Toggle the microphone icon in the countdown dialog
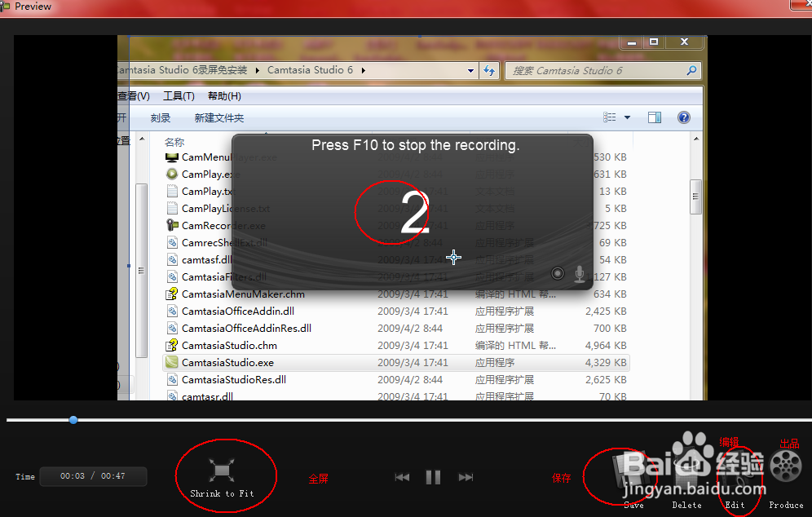The height and width of the screenshot is (517, 812). [580, 273]
